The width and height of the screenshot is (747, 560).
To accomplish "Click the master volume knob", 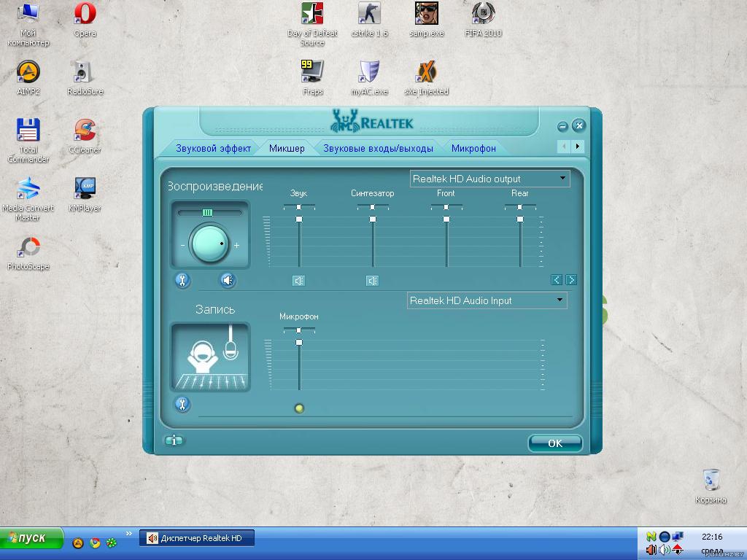I will 209,244.
